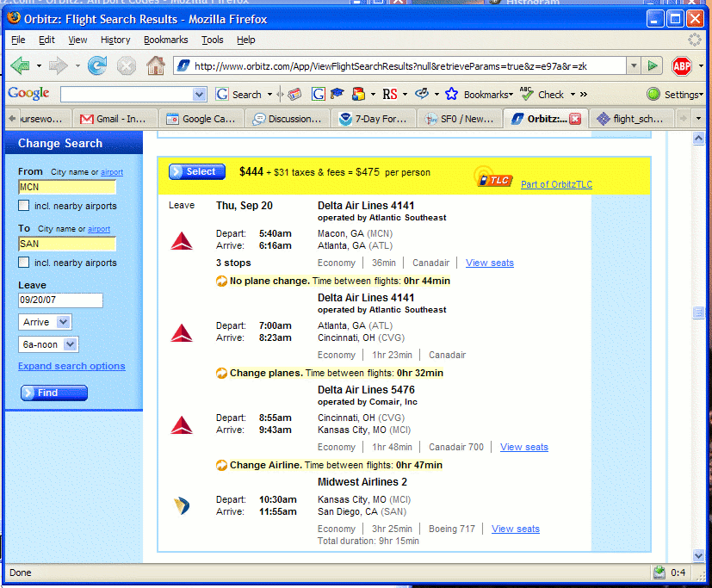Click the Delta logo beside the Macon departure
The height and width of the screenshot is (588, 712).
(x=182, y=241)
